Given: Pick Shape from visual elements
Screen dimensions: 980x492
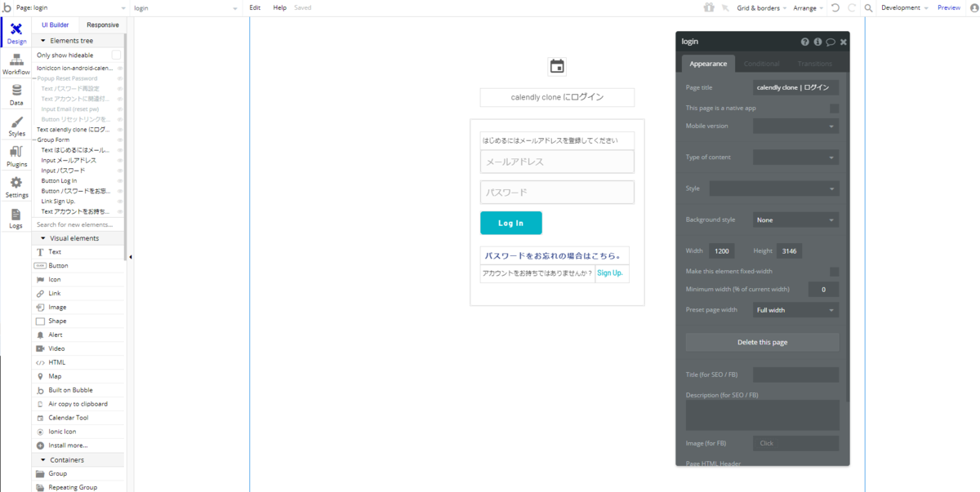Looking at the screenshot, I should 79,321.
